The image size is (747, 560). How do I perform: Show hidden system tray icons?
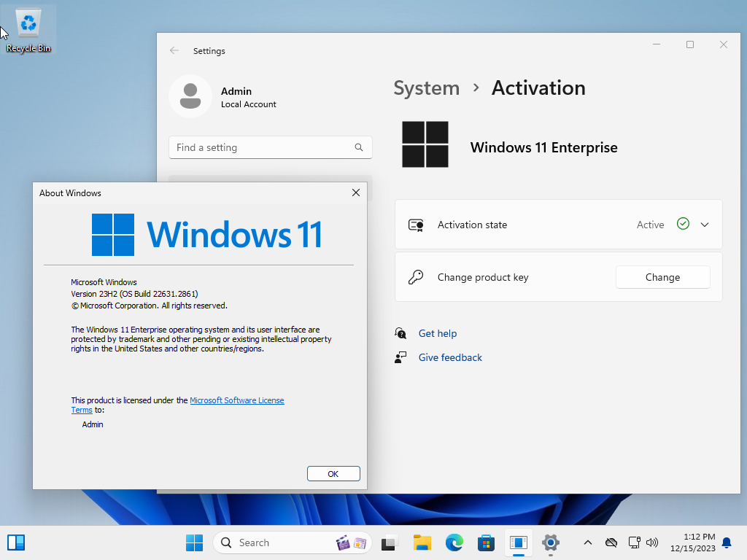(x=588, y=542)
